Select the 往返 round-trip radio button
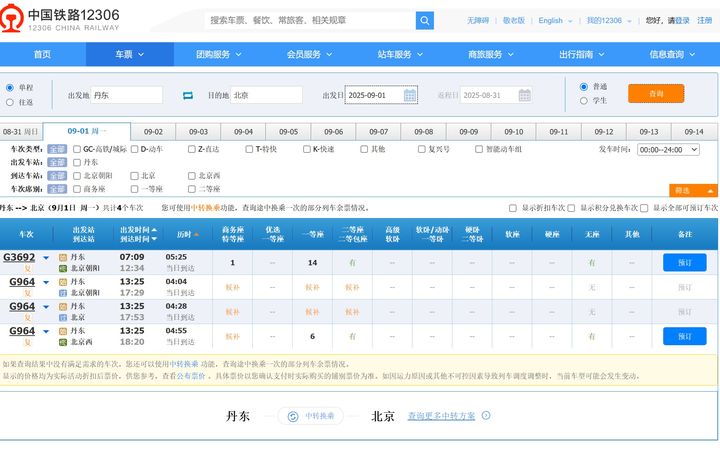Viewport: 720px width, 450px height. point(10,102)
